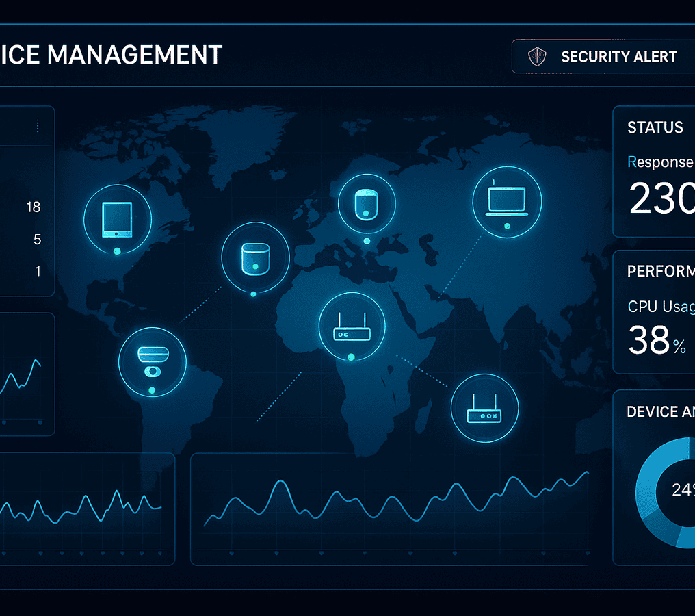Open the vertical dots panel menu
The width and height of the screenshot is (695, 616).
coord(37,126)
